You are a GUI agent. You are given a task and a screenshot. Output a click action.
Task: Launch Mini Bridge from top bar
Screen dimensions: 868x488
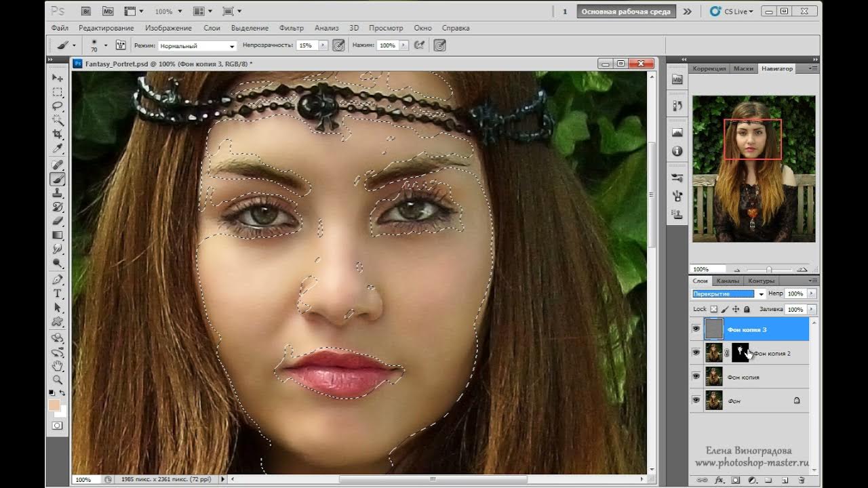(108, 12)
